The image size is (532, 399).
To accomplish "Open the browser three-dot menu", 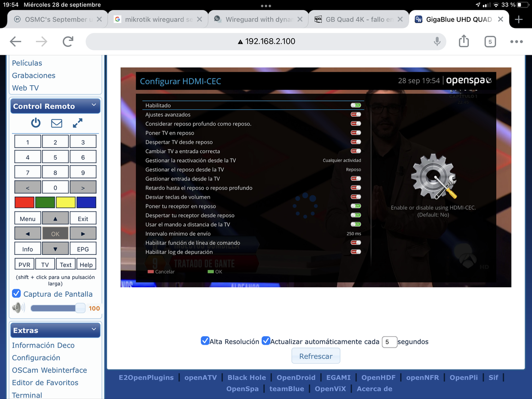I will pyautogui.click(x=517, y=41).
